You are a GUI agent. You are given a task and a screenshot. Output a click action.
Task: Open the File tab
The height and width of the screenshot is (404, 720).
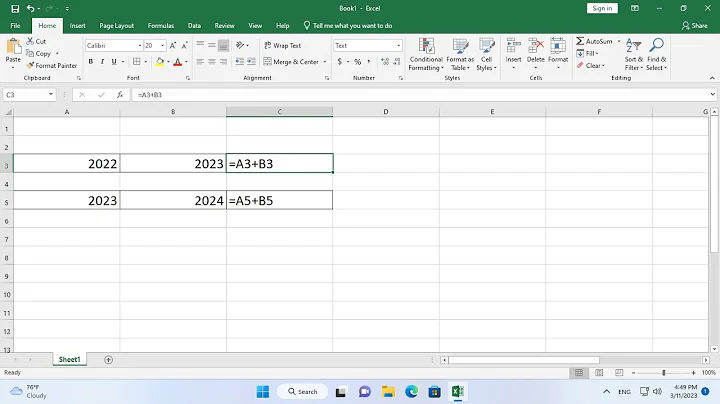tap(15, 26)
